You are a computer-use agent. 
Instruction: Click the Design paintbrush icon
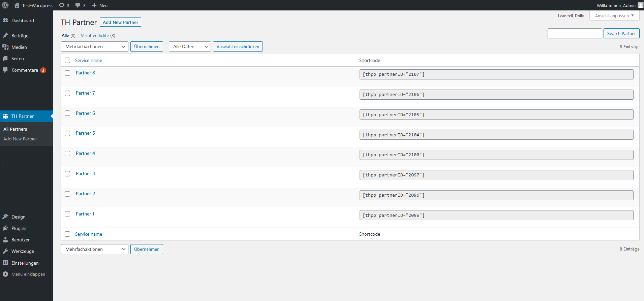[x=5, y=217]
